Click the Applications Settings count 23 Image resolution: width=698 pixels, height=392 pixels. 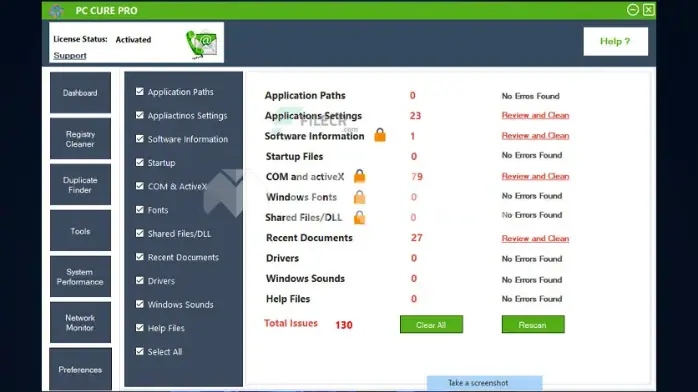(x=415, y=116)
